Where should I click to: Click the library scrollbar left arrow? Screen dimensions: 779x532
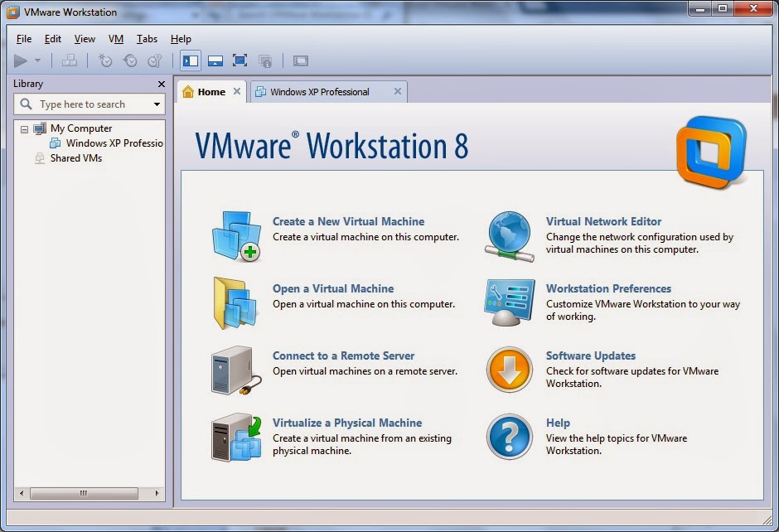(x=22, y=493)
